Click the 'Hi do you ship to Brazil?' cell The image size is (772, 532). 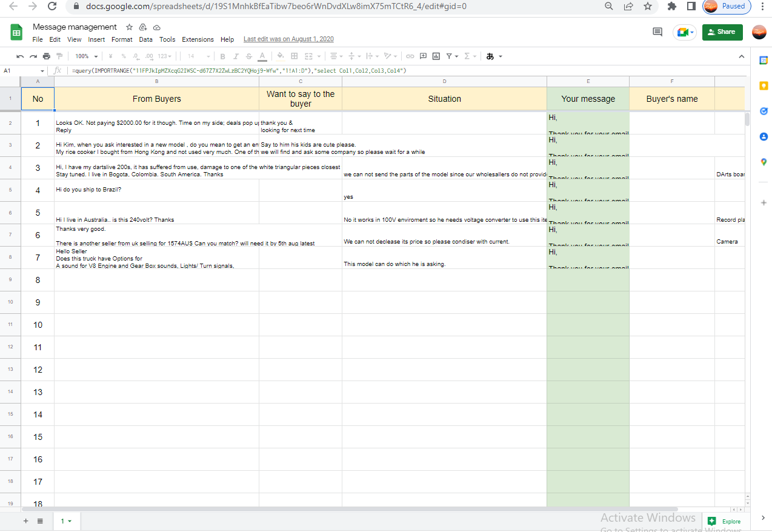(157, 190)
